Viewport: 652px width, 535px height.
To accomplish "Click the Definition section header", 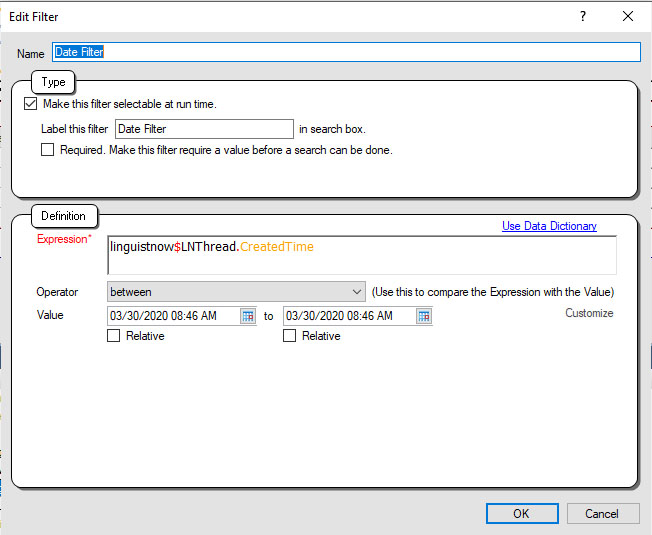I will click(65, 215).
